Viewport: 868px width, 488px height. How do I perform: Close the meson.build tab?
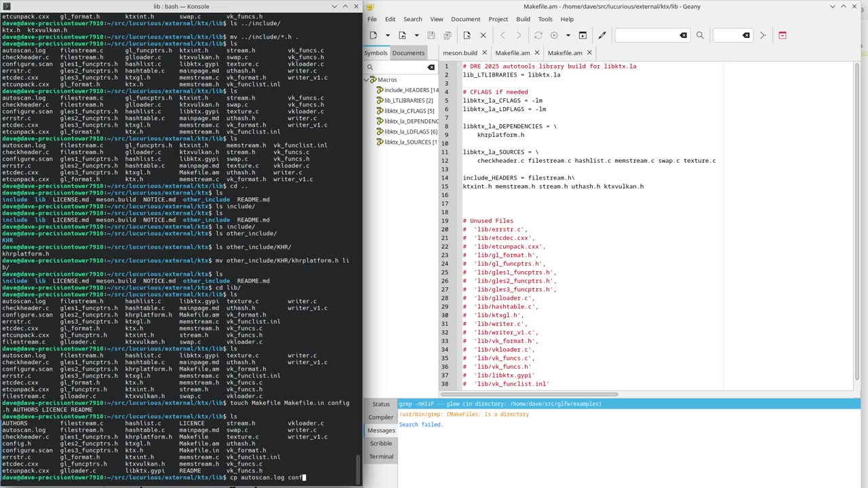[486, 53]
